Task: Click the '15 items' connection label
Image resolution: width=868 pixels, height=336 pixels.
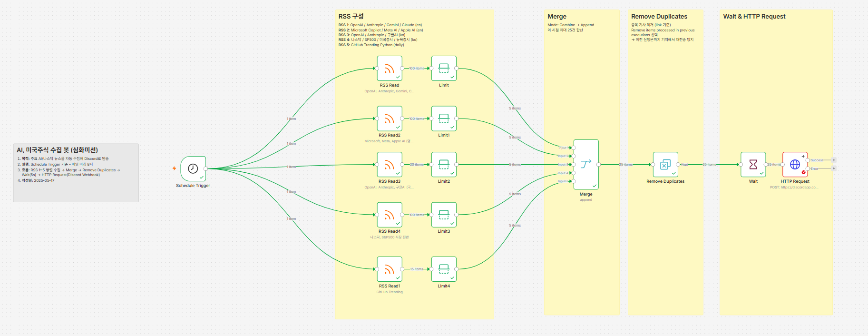Action: pos(417,269)
